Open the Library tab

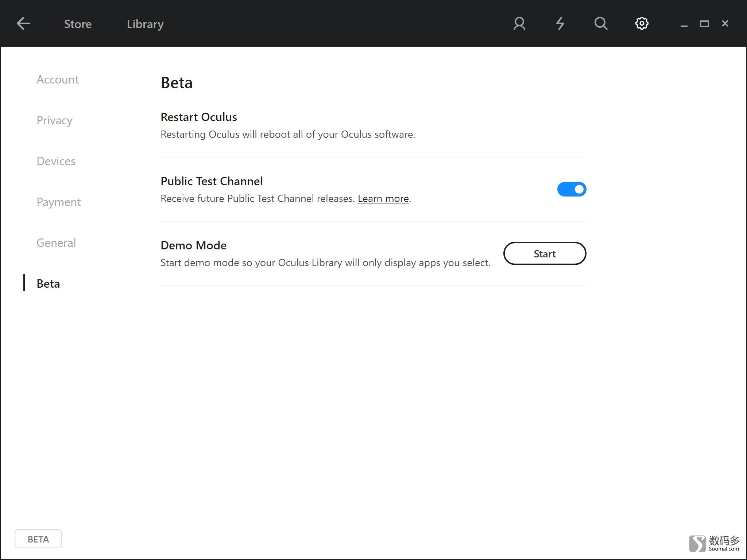(145, 24)
